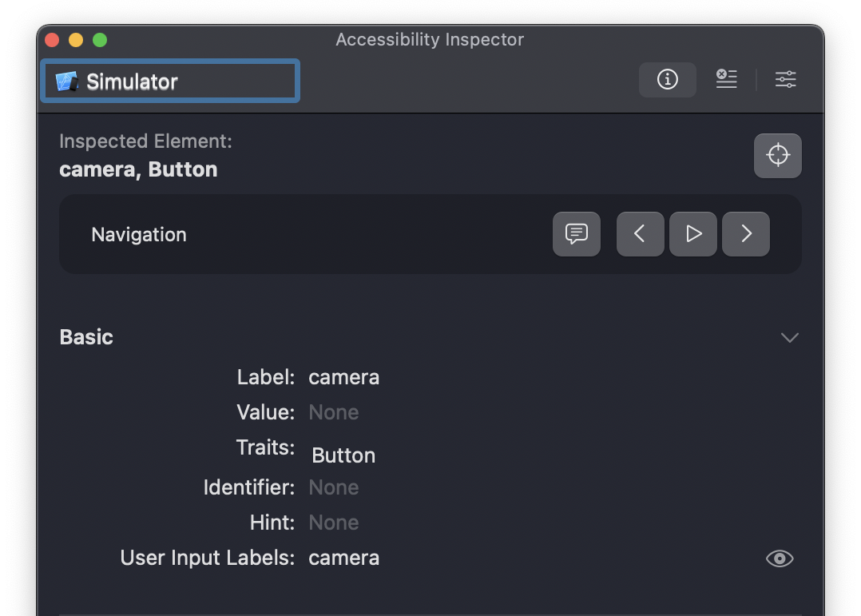Collapse the Basic section chevron
This screenshot has height=616, width=861.
pyautogui.click(x=790, y=337)
